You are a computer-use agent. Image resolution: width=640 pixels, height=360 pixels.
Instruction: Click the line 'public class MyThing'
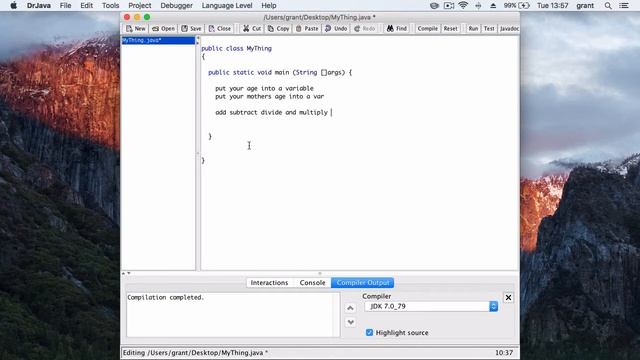[236, 48]
